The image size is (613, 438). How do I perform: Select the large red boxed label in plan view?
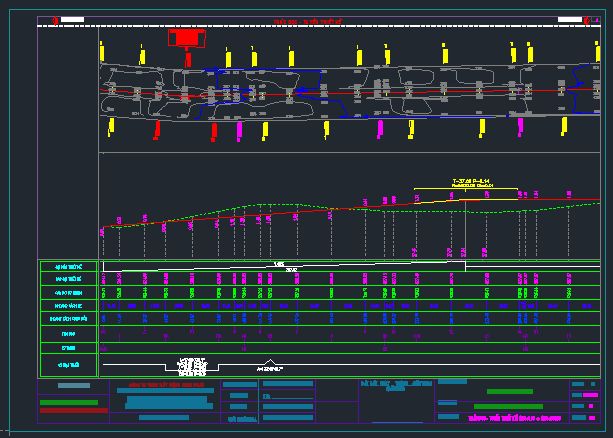(x=187, y=38)
